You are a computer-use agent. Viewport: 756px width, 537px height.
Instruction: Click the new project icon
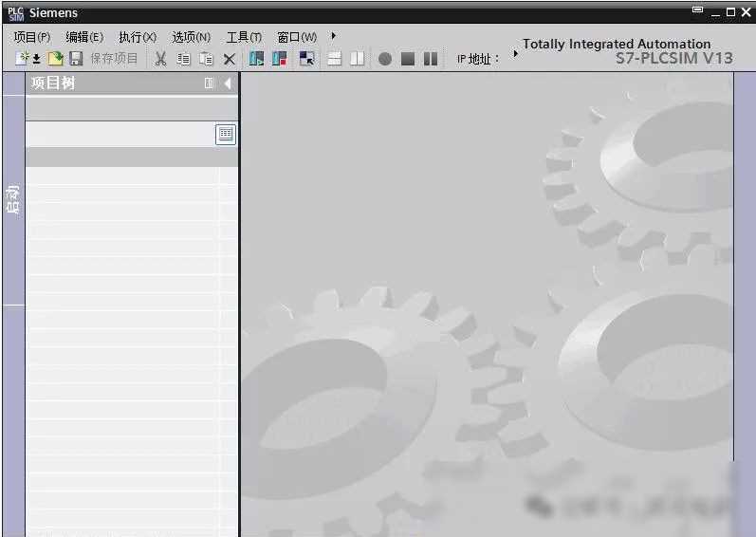pos(22,59)
